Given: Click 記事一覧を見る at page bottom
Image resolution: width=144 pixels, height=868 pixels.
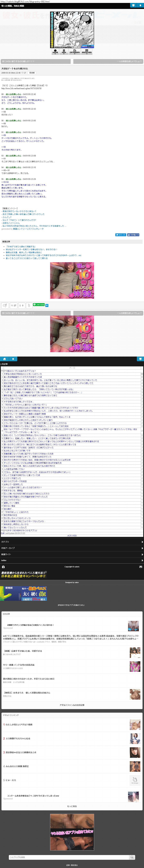Looking at the screenshot, I should point(72,865).
